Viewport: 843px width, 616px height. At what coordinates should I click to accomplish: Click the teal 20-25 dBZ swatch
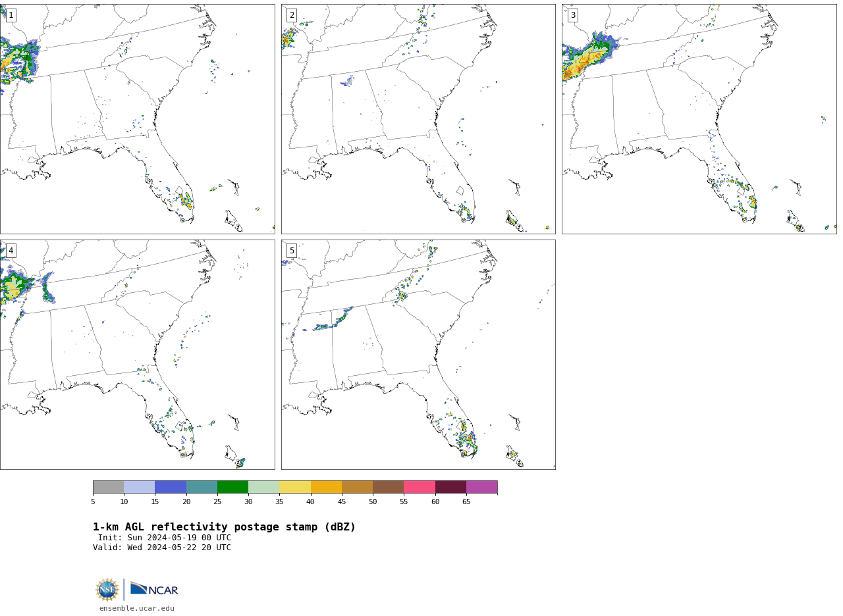pos(202,487)
